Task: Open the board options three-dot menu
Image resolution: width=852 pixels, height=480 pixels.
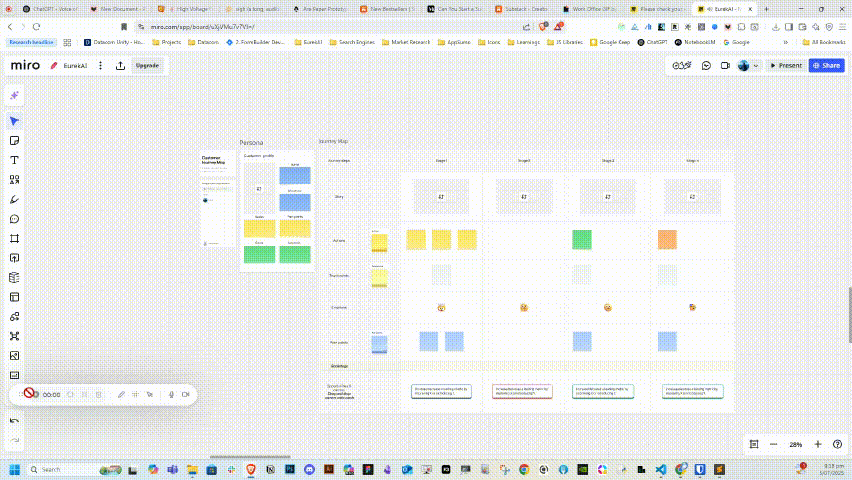Action: (100, 65)
